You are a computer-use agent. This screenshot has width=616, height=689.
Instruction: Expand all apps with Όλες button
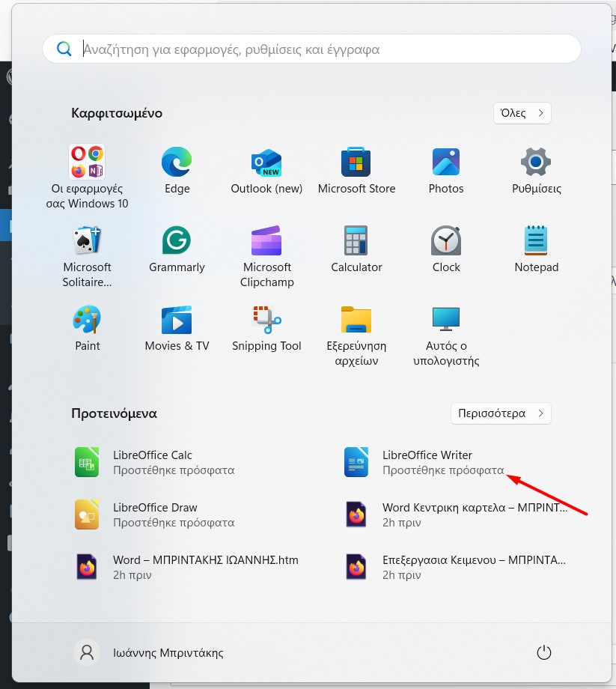coord(522,113)
